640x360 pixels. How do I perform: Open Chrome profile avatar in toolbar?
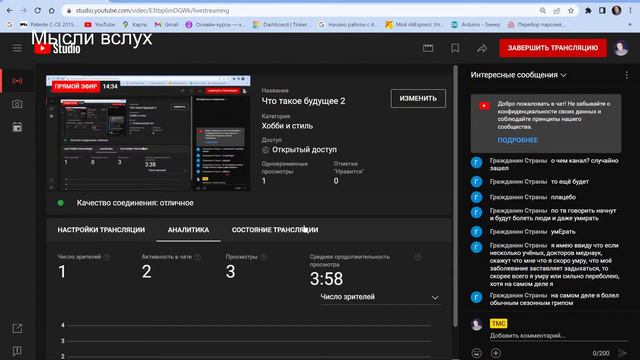tap(616, 11)
